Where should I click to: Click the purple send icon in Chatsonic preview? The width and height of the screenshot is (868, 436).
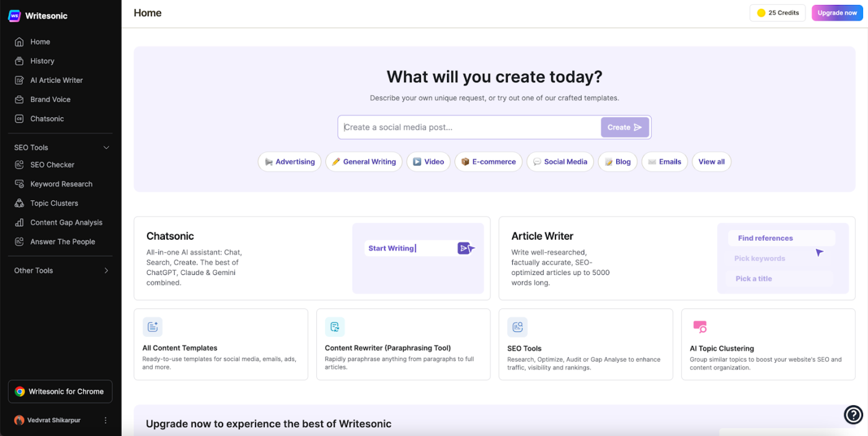[464, 248]
